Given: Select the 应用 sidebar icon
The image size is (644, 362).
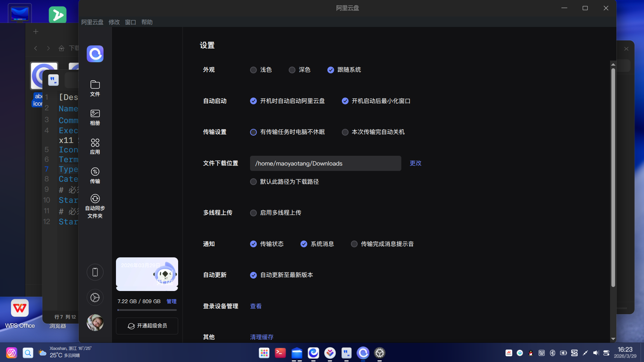Looking at the screenshot, I should pyautogui.click(x=95, y=145).
